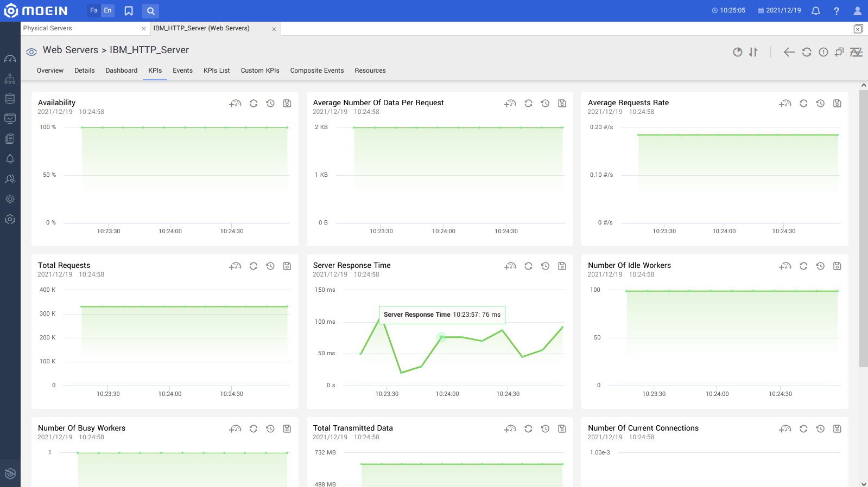The width and height of the screenshot is (868, 487).
Task: Close all tabs using top-right box icon
Action: tap(858, 29)
